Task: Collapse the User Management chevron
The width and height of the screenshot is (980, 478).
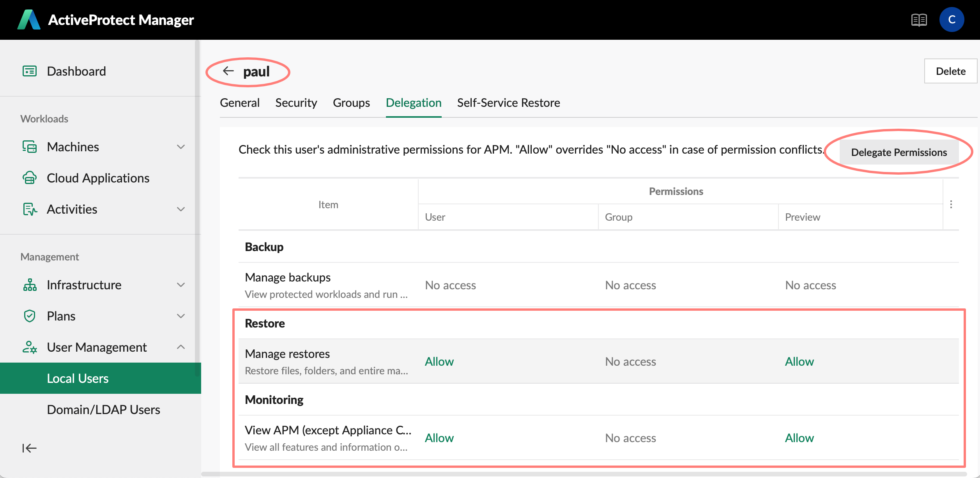Action: [181, 347]
